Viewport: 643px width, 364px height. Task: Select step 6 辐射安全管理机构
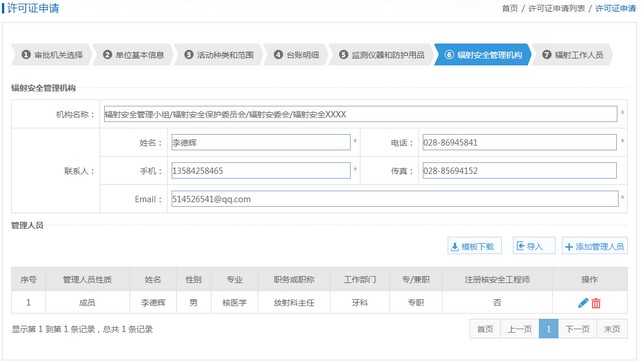[483, 55]
